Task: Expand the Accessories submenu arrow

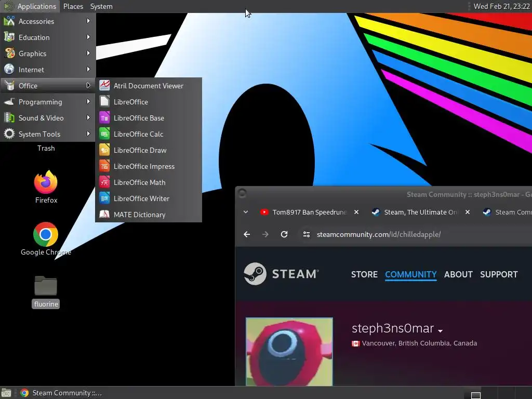Action: pyautogui.click(x=88, y=21)
